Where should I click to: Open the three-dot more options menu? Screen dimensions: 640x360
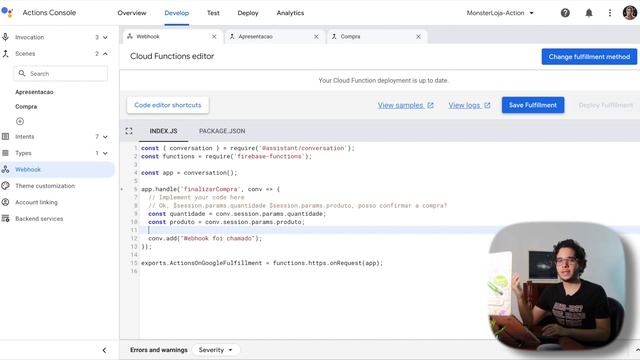(610, 13)
